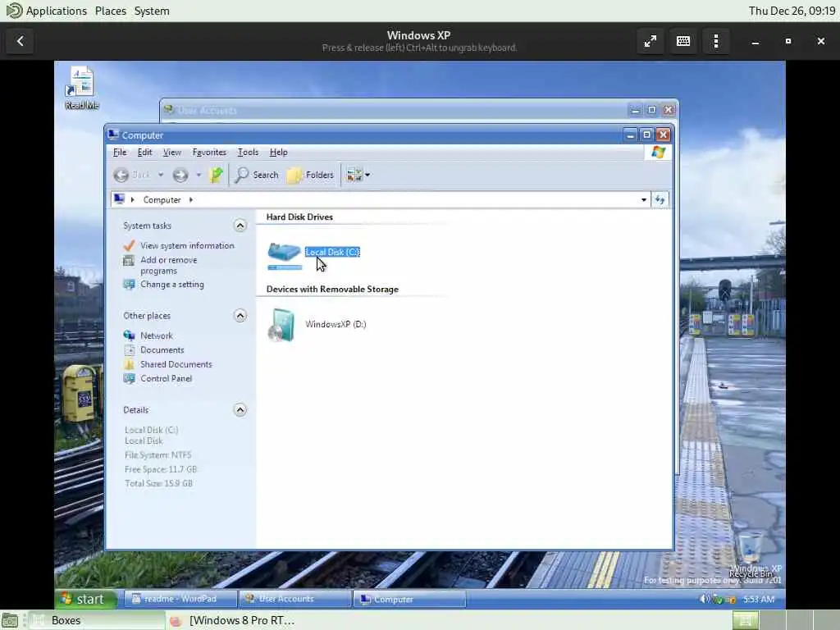Screen dimensions: 840x630
Task: Click the Up folder toolbar icon
Action: point(216,175)
